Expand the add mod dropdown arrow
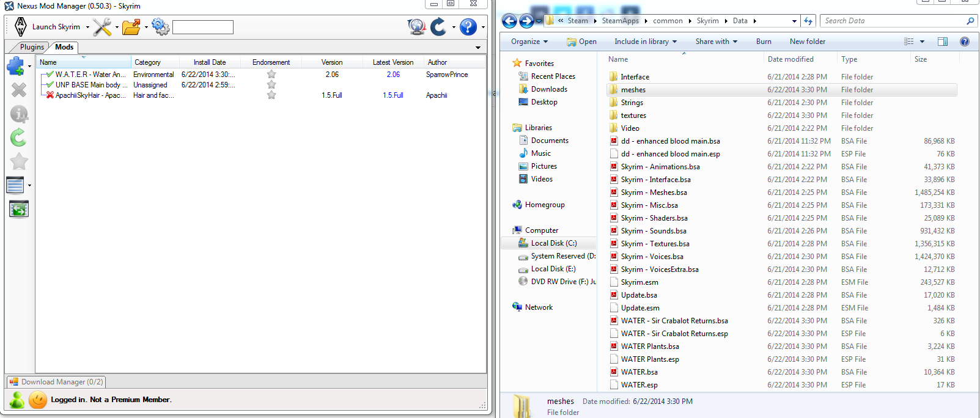980x418 pixels. click(x=29, y=66)
